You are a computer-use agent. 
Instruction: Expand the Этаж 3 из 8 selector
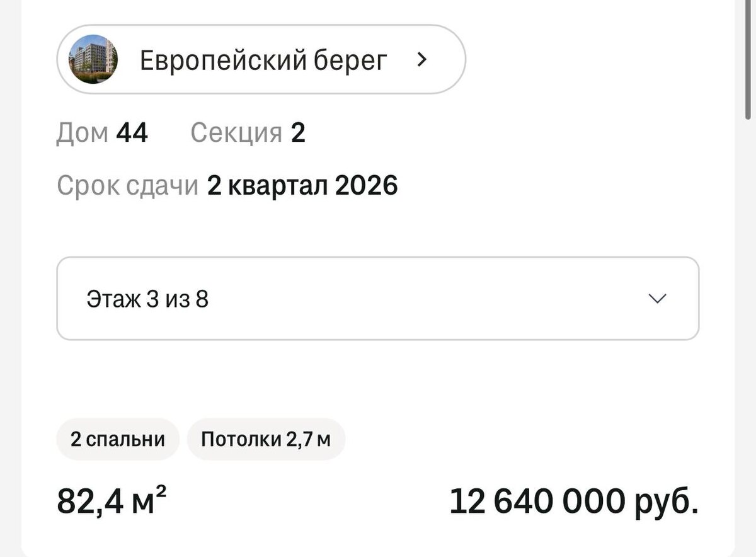point(378,299)
